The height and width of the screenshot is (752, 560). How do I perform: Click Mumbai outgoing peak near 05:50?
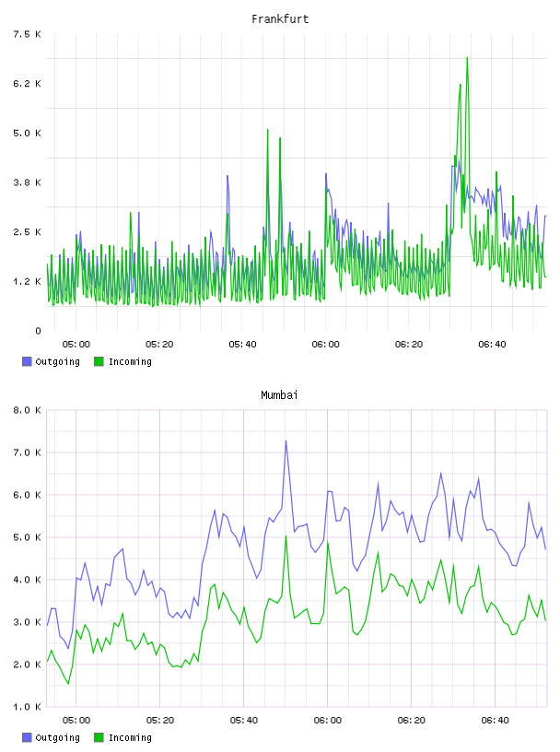pyautogui.click(x=286, y=441)
